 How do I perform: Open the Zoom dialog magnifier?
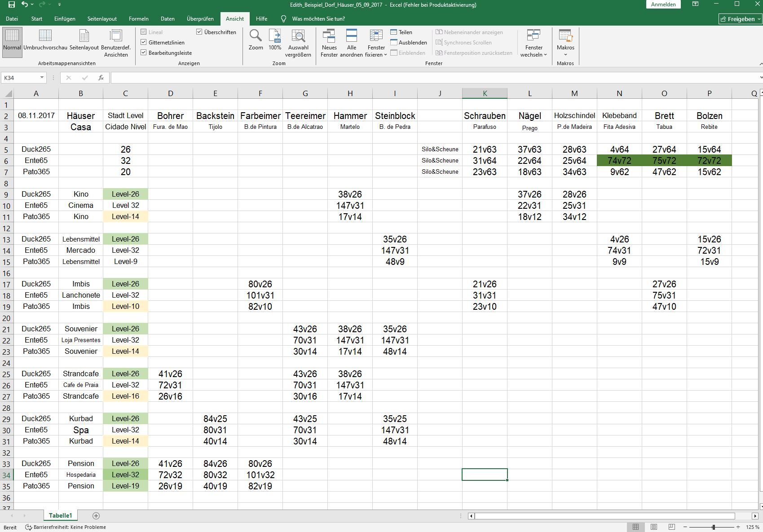click(256, 40)
